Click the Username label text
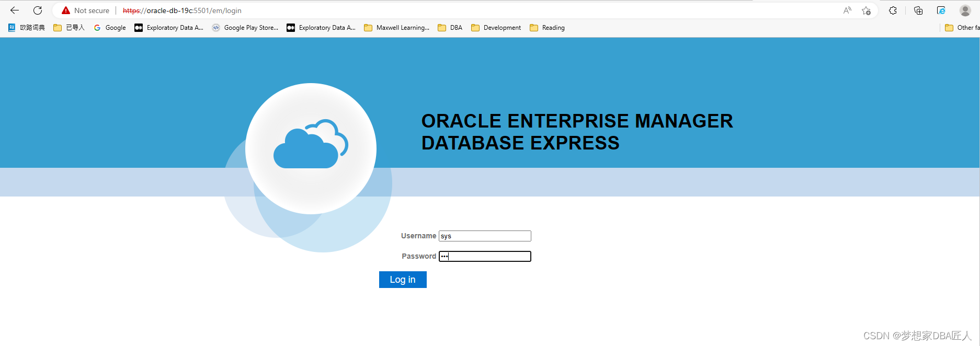Viewport: 980px width, 346px height. pyautogui.click(x=418, y=236)
